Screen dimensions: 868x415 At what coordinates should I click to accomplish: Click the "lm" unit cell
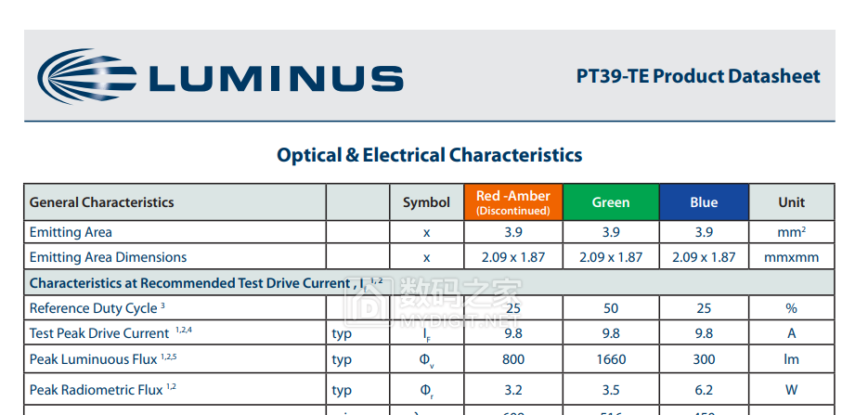(792, 359)
